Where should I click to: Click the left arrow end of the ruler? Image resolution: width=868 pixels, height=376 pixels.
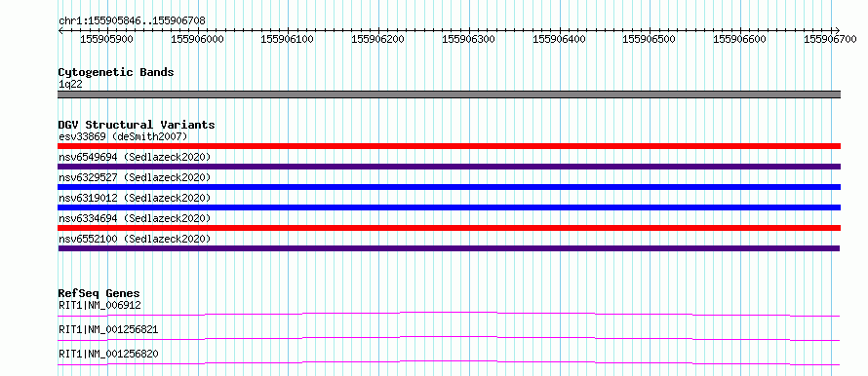click(x=60, y=30)
